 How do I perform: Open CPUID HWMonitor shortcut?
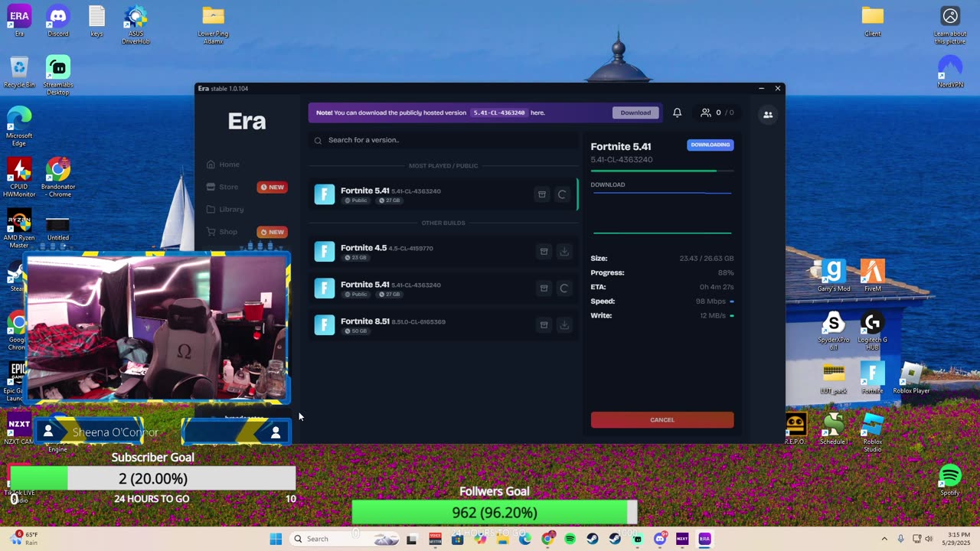(x=19, y=178)
